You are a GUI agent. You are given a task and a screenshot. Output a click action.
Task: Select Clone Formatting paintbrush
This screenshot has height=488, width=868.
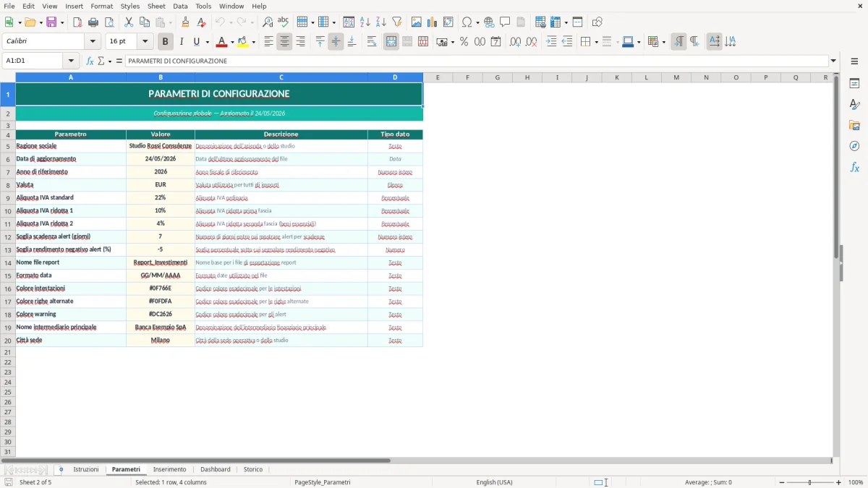(x=185, y=22)
